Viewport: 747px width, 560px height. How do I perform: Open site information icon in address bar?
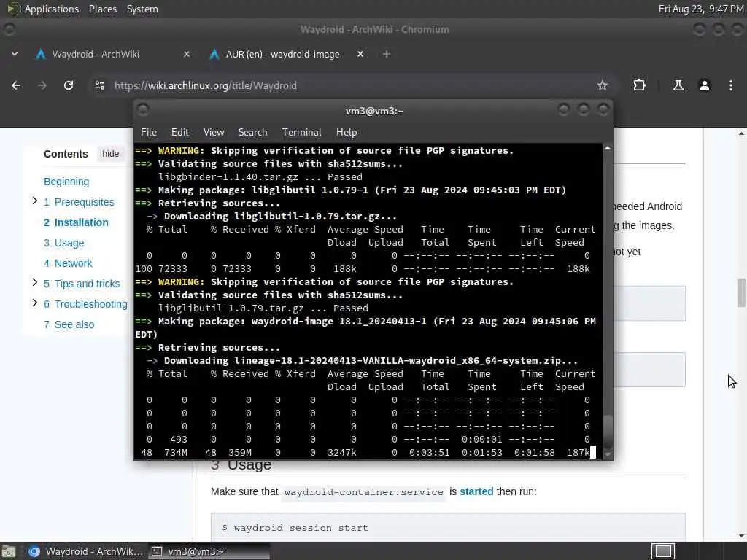(x=100, y=85)
